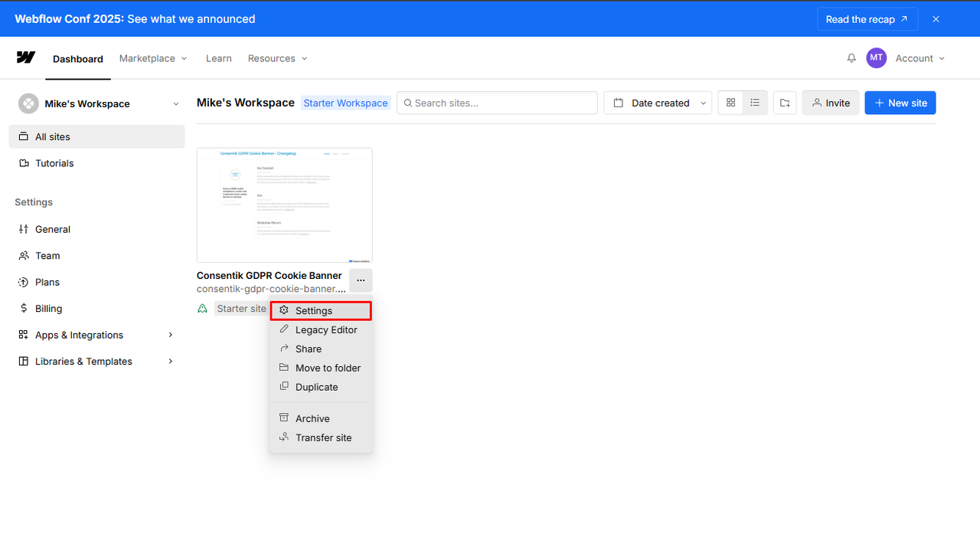Dismiss the Webflow Conf banner
Image resolution: width=980 pixels, height=560 pixels.
click(x=936, y=19)
